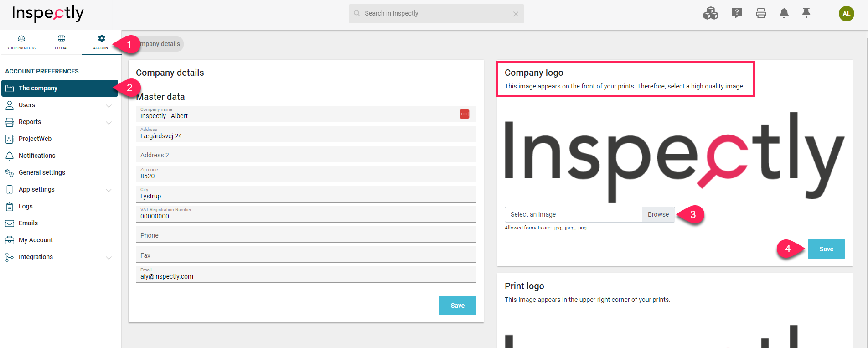This screenshot has height=348, width=868.
Task: Switch to the Global tab
Action: [x=62, y=42]
